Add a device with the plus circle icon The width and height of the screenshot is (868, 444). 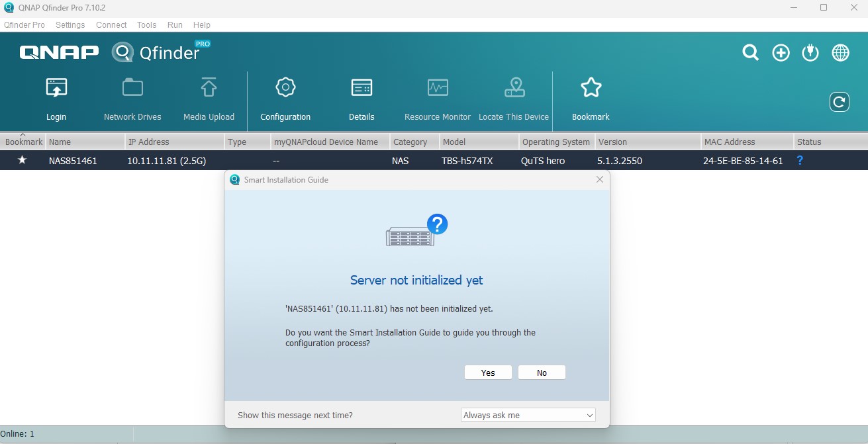click(781, 53)
